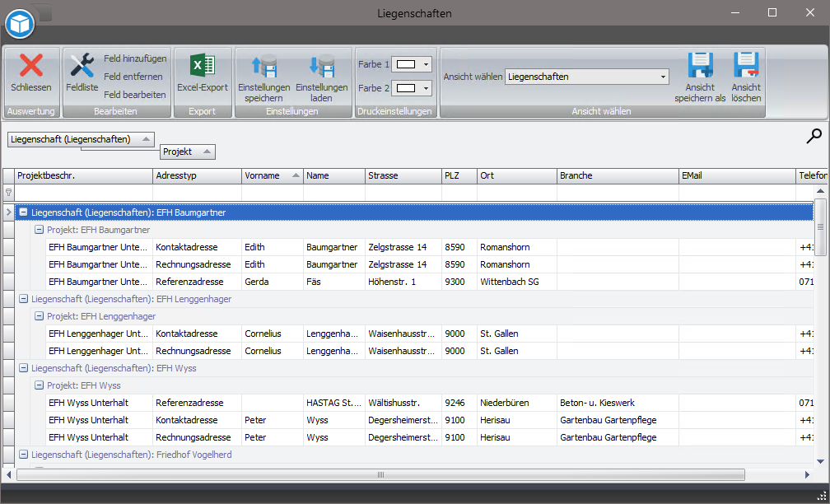
Task: Click horizontal scrollbar right arrow
Action: (x=807, y=475)
